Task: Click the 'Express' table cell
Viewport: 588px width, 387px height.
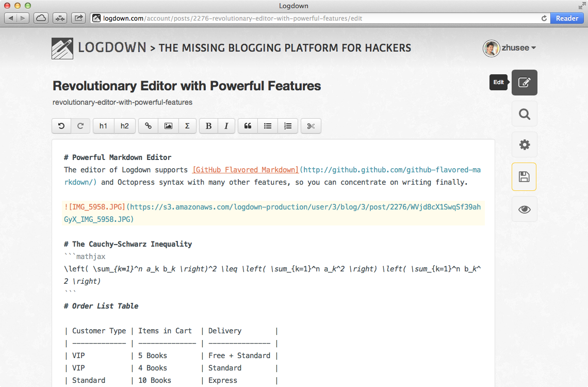Action: (223, 380)
